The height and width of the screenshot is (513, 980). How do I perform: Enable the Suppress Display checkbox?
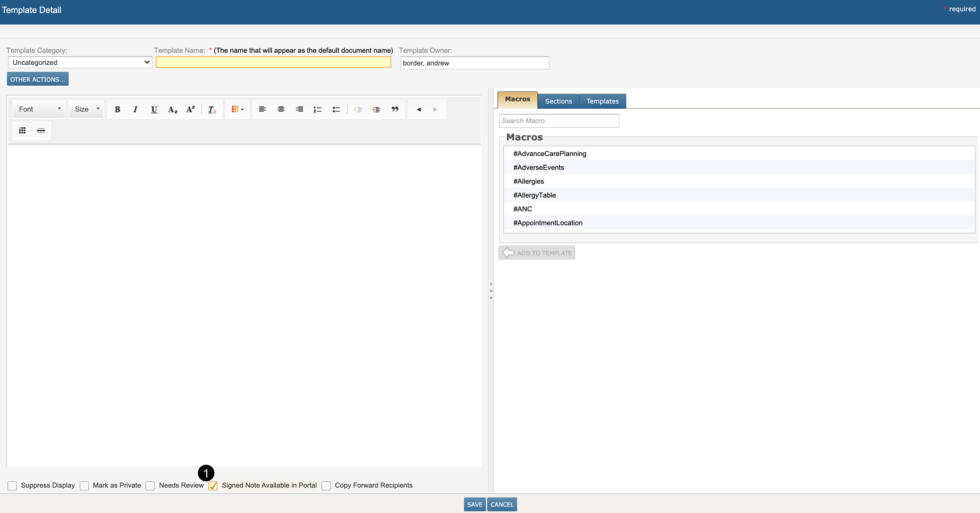tap(12, 486)
